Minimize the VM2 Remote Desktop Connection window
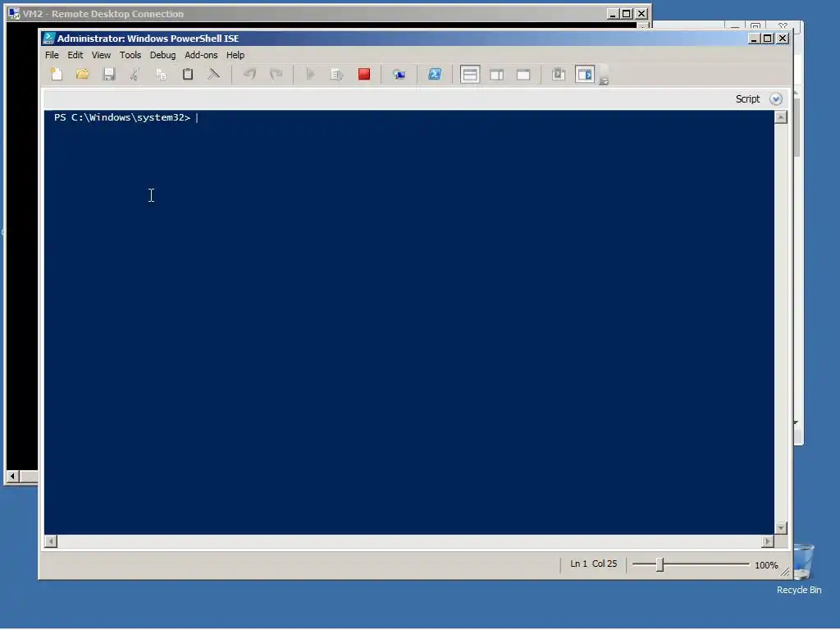This screenshot has height=630, width=840. tap(614, 14)
